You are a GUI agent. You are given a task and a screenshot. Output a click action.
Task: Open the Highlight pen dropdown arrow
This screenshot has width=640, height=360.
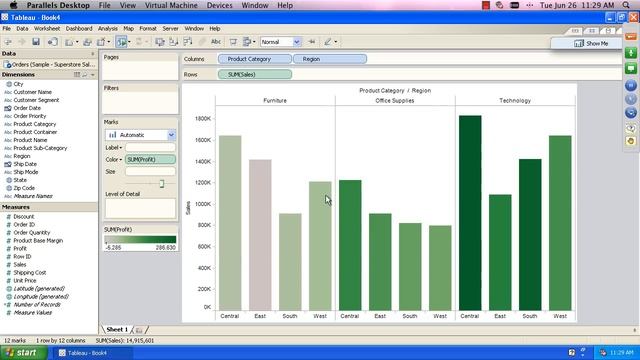coord(336,42)
